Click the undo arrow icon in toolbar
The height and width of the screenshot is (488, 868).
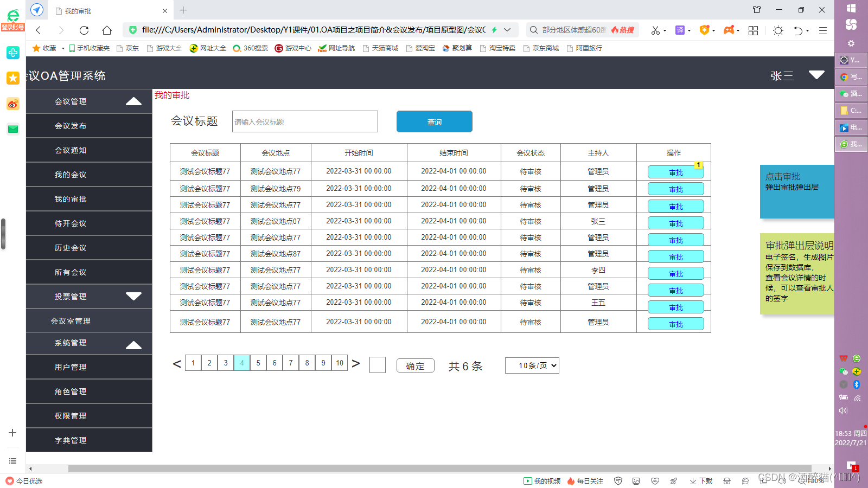click(797, 30)
